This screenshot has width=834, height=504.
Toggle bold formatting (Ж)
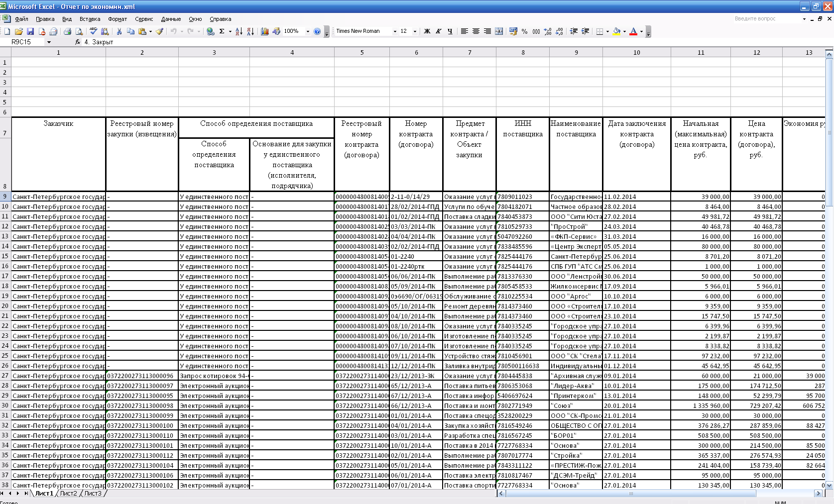[x=427, y=31]
